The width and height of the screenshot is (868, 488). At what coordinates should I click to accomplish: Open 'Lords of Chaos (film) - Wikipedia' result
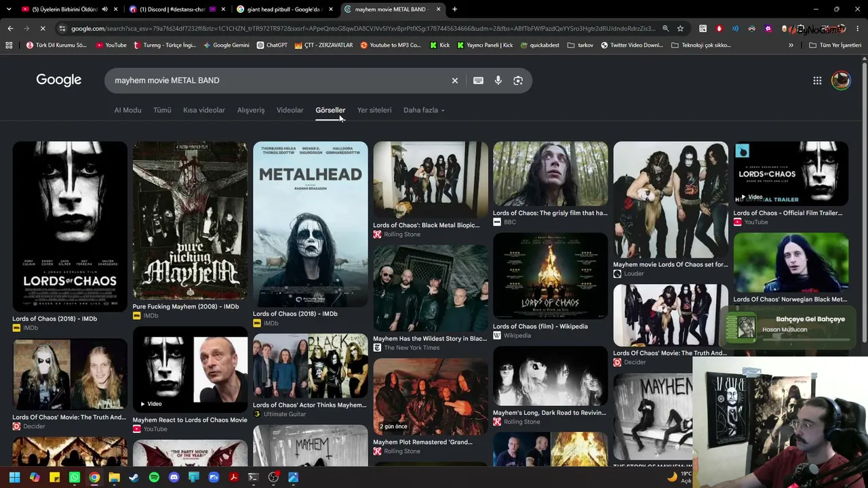(540, 326)
